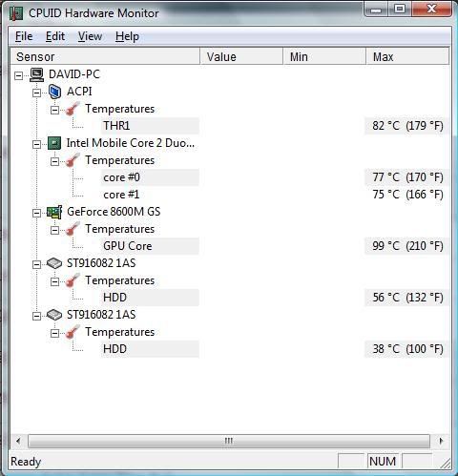
Task: Collapse the ACPI tree node
Action: [37, 93]
